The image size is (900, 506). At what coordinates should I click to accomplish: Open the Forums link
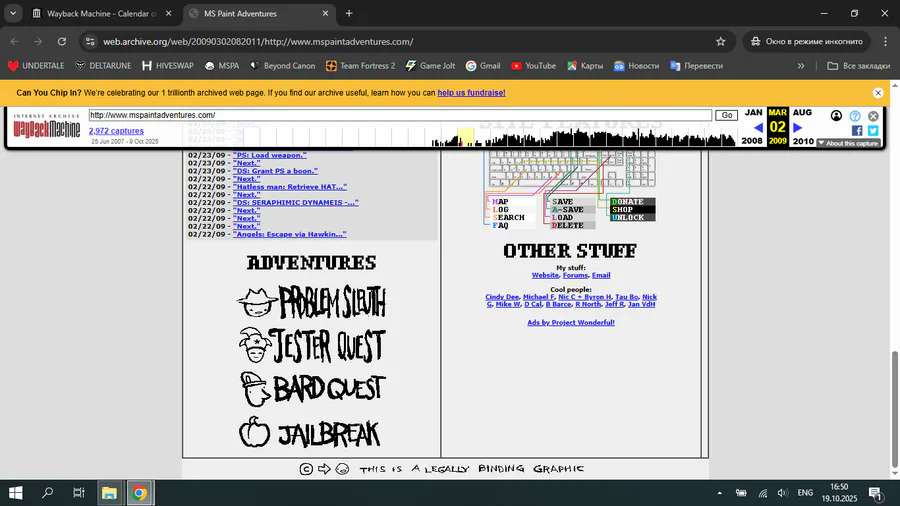(575, 275)
